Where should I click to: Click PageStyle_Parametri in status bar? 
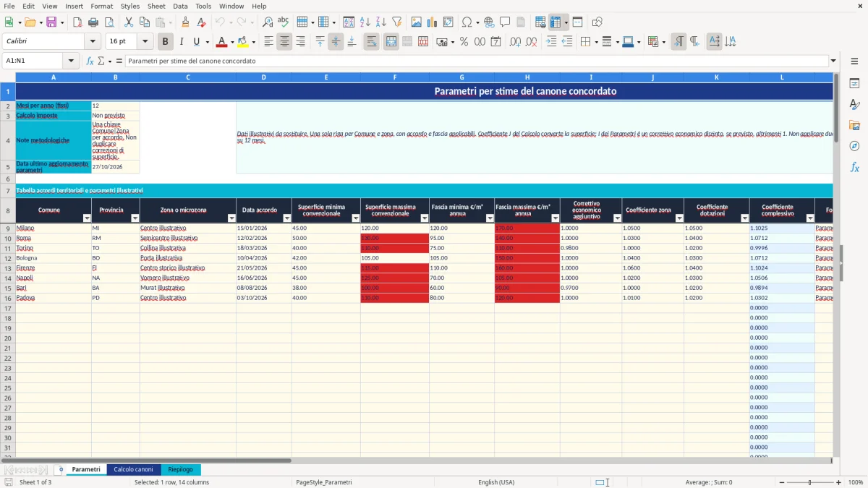(x=324, y=482)
